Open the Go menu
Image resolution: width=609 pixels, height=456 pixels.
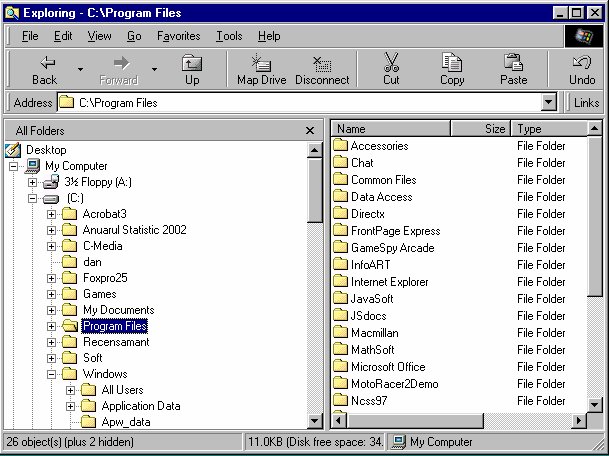click(x=134, y=36)
